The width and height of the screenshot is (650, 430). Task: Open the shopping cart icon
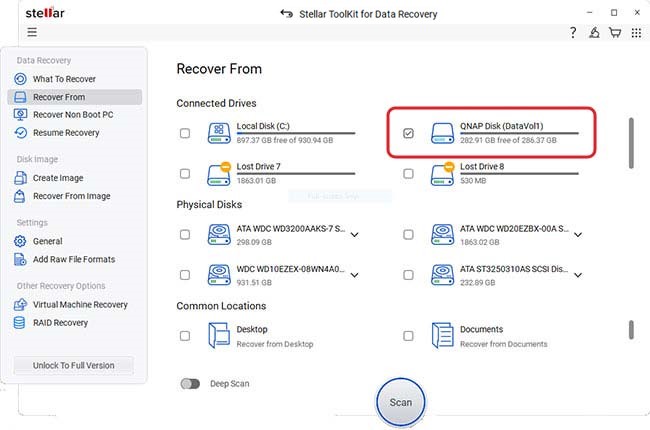point(615,33)
